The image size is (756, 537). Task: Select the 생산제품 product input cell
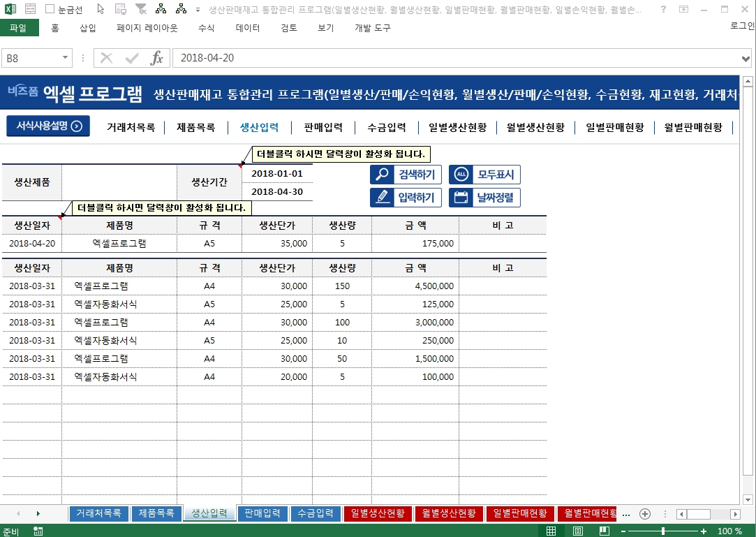[119, 182]
